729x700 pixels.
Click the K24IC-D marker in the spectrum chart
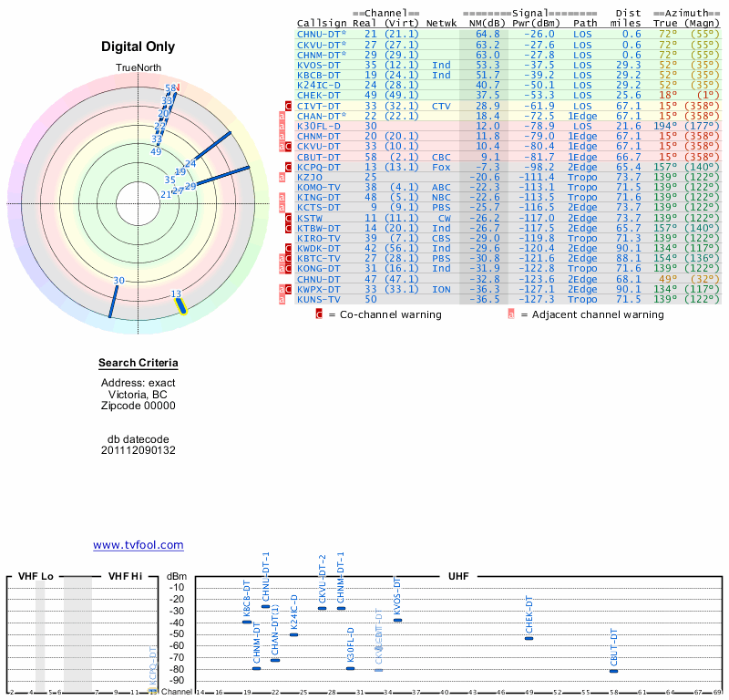tap(293, 635)
